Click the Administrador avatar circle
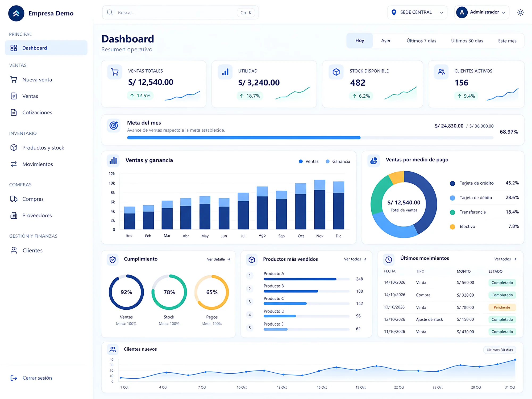The width and height of the screenshot is (532, 399). click(462, 13)
